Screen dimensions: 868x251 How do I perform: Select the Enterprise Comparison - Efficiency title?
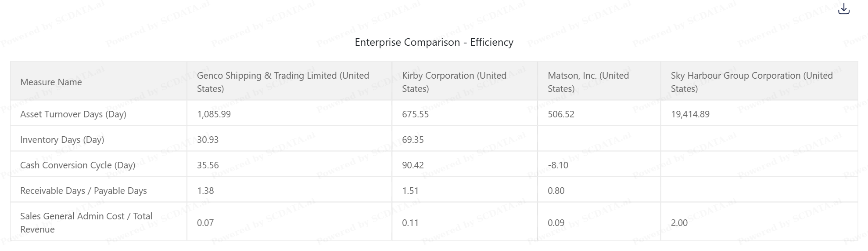tap(434, 42)
